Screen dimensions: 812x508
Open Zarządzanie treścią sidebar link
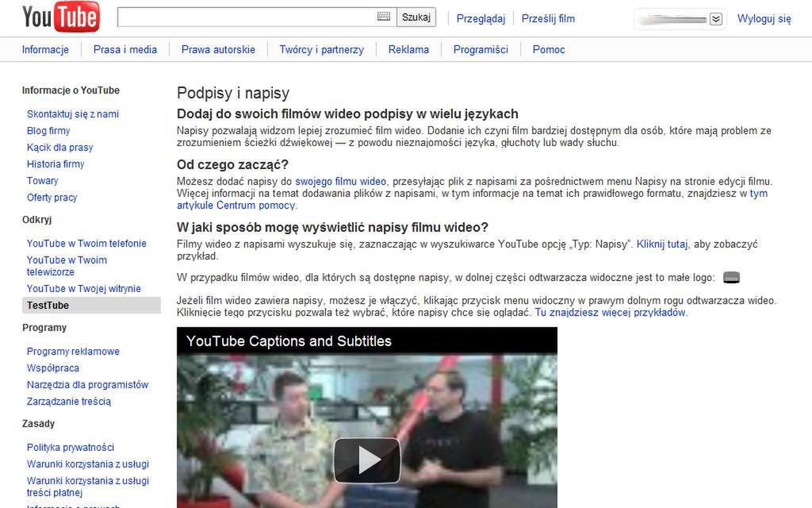pyautogui.click(x=69, y=401)
